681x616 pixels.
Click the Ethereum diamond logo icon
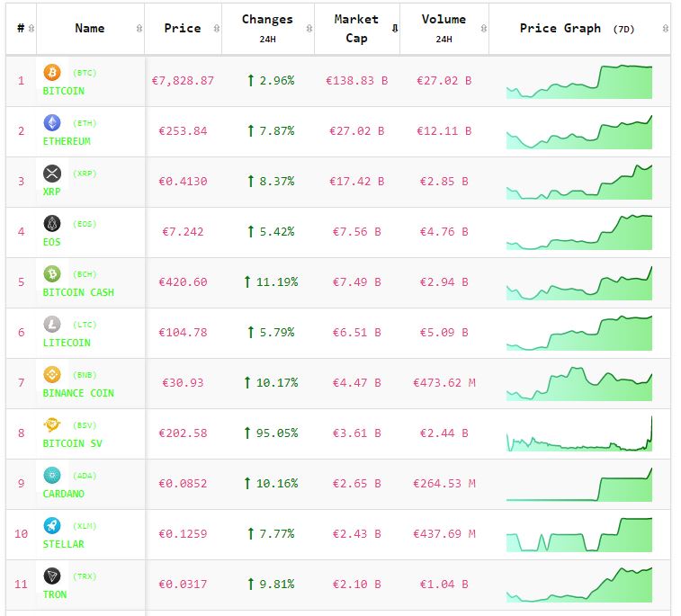[52, 123]
